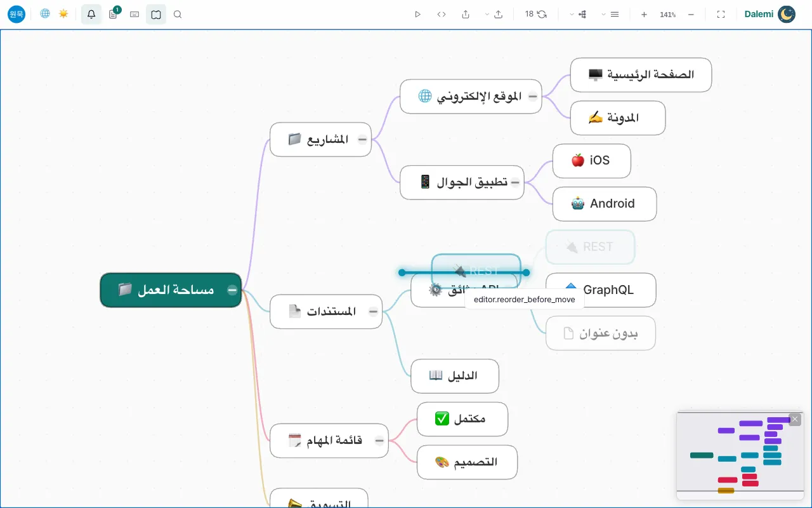Select the التصميم node
812x508 pixels.
[x=467, y=462]
